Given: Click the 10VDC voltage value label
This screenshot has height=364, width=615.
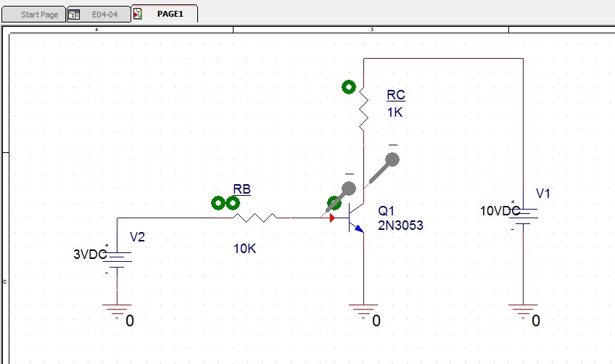Looking at the screenshot, I should (x=500, y=211).
